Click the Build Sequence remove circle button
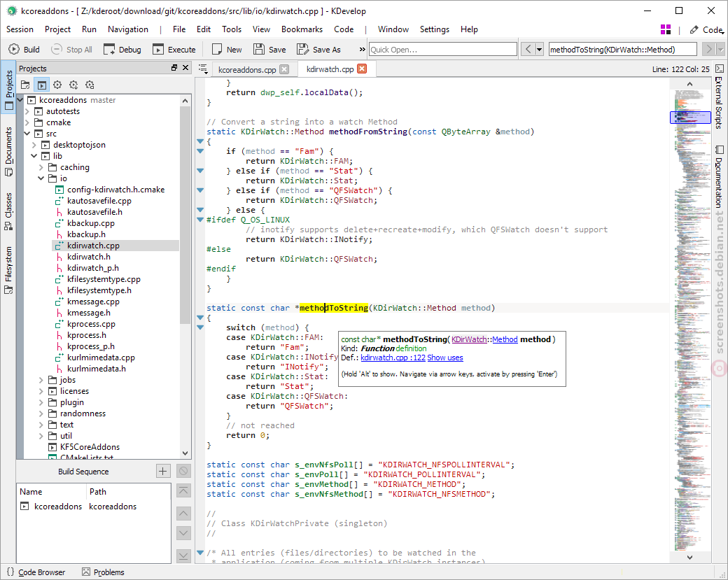The image size is (728, 580). 184,472
